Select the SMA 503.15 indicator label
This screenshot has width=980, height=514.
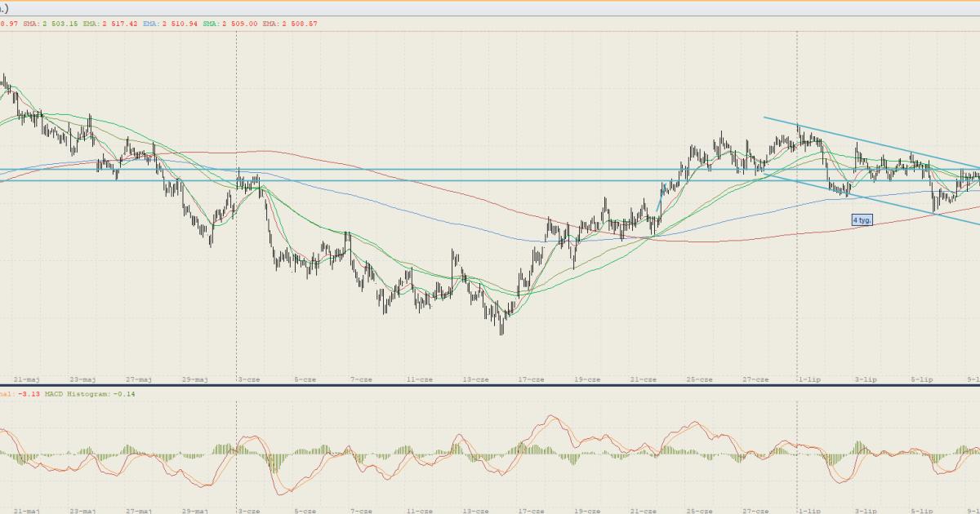(x=51, y=24)
